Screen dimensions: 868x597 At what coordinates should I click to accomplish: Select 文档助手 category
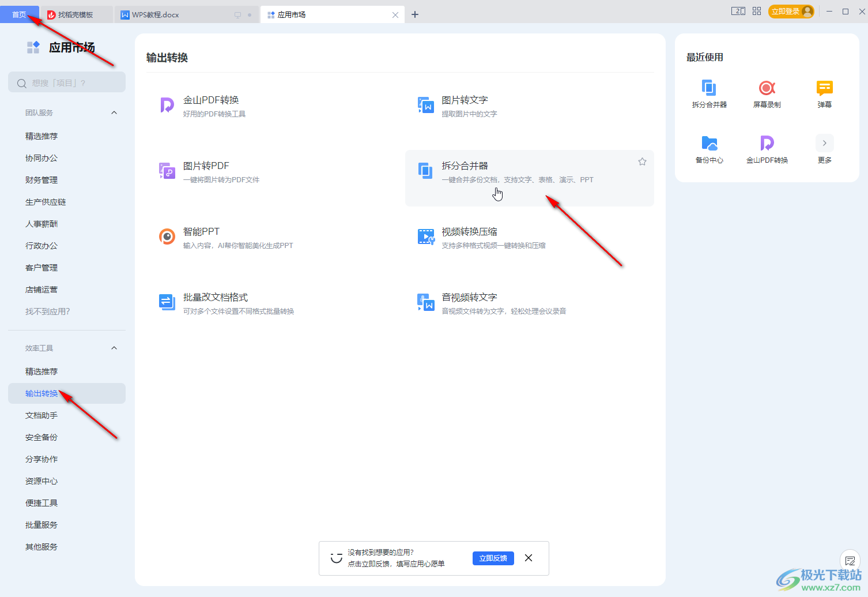(41, 415)
